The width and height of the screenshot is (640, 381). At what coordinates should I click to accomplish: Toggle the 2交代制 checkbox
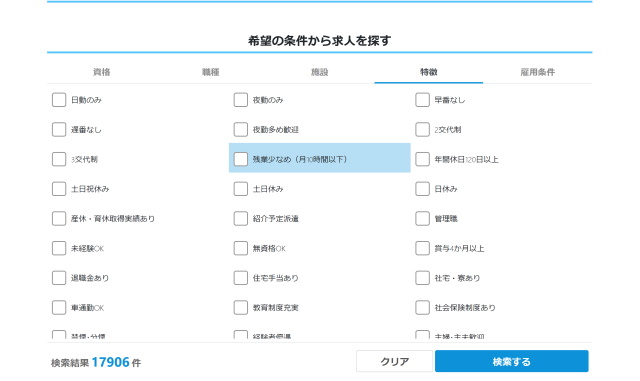[x=422, y=129]
